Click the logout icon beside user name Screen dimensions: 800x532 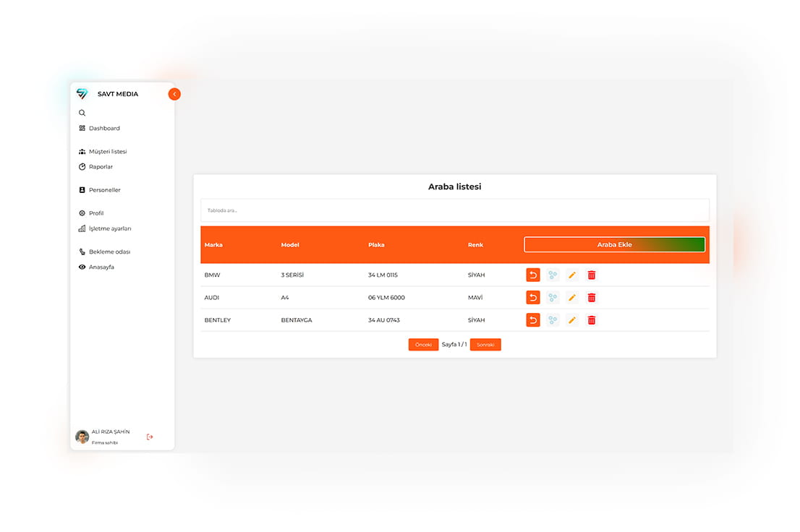(150, 437)
